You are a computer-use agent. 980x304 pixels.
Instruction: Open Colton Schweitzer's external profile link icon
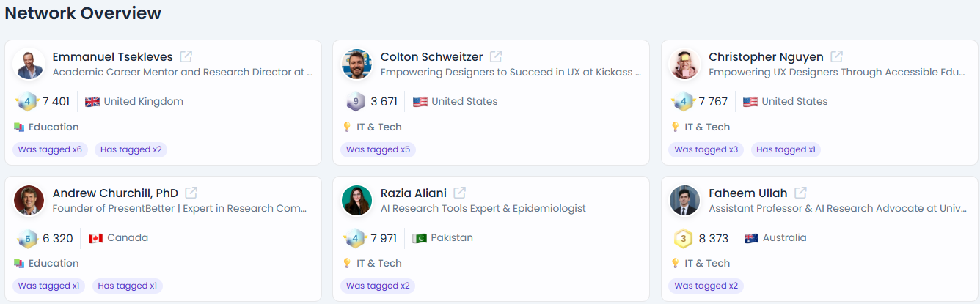point(496,56)
